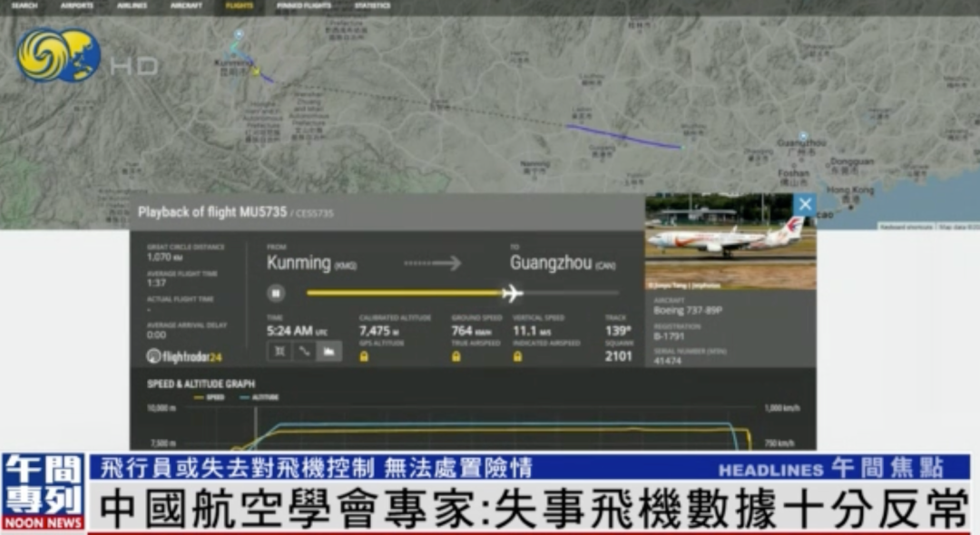Open the Airlines menu
Viewport: 980px width, 535px height.
click(x=132, y=5)
